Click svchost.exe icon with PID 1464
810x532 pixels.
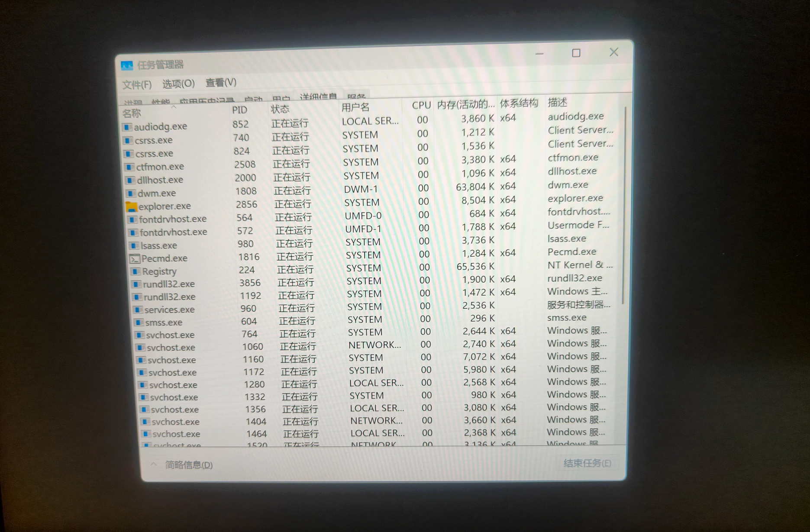[x=147, y=434]
